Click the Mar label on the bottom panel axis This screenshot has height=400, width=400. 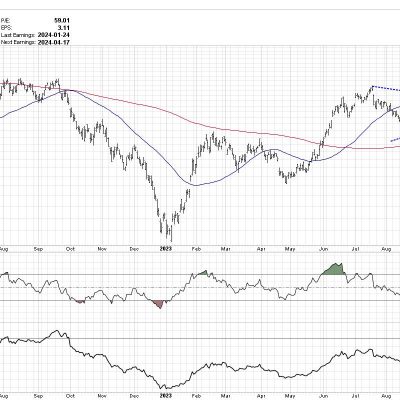226,396
